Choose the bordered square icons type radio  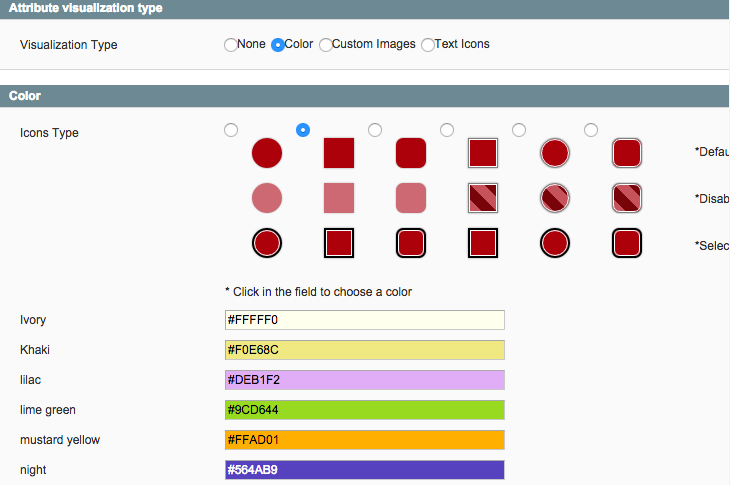(x=447, y=130)
